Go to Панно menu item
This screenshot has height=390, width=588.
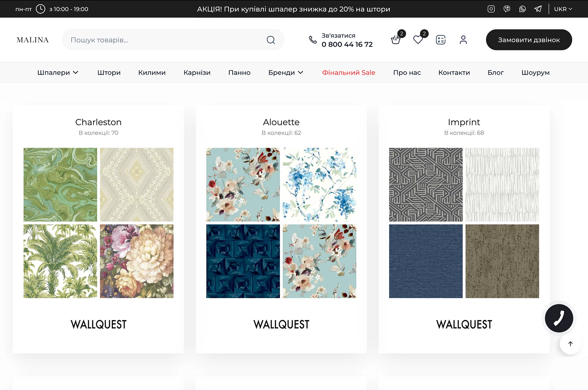coord(239,72)
